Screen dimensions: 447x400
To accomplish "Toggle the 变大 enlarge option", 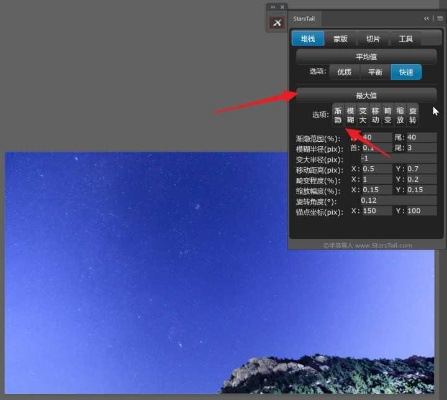I will [363, 115].
